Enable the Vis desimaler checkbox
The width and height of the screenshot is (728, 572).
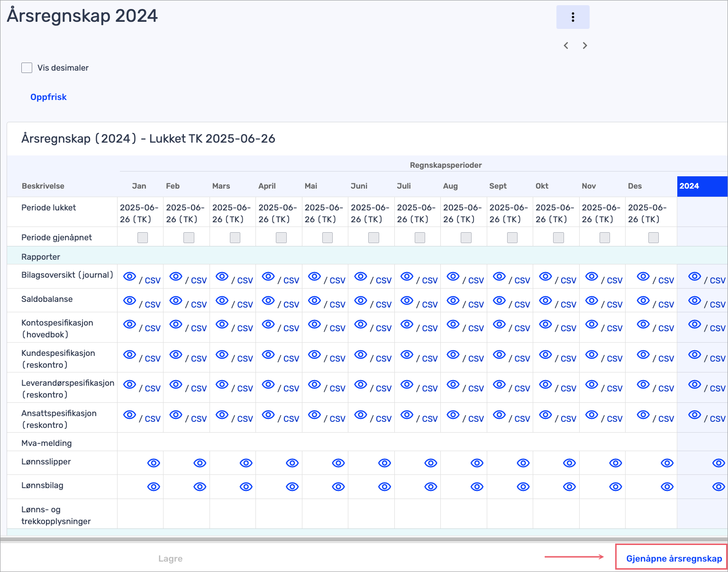pos(27,68)
